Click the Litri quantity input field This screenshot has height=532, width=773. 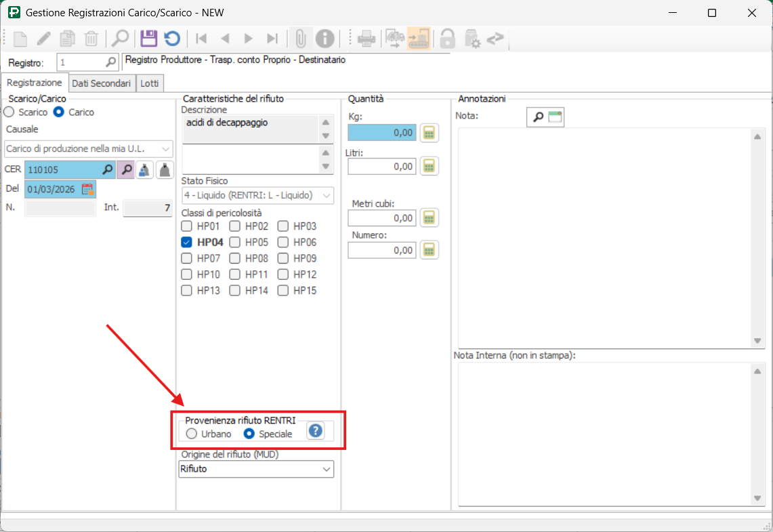[382, 166]
